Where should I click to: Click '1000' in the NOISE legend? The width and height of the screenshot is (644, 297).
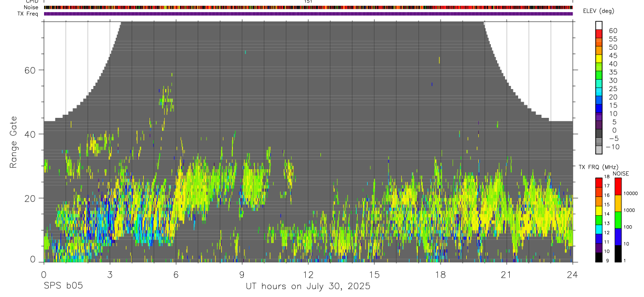tap(629, 210)
